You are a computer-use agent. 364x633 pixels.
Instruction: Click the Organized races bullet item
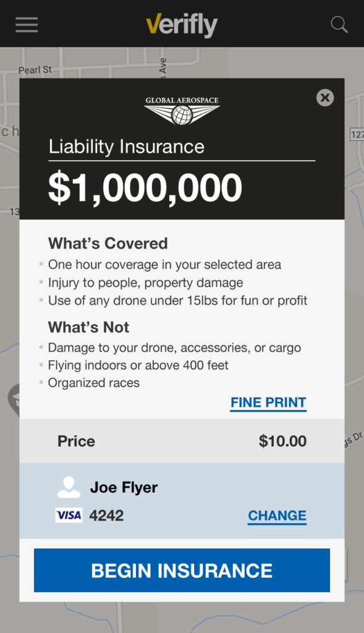point(93,383)
